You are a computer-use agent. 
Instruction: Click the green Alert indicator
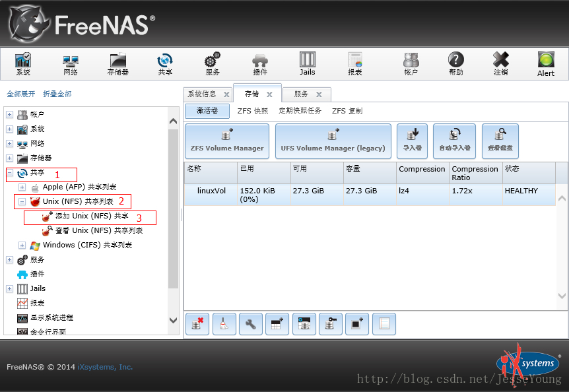(x=546, y=64)
